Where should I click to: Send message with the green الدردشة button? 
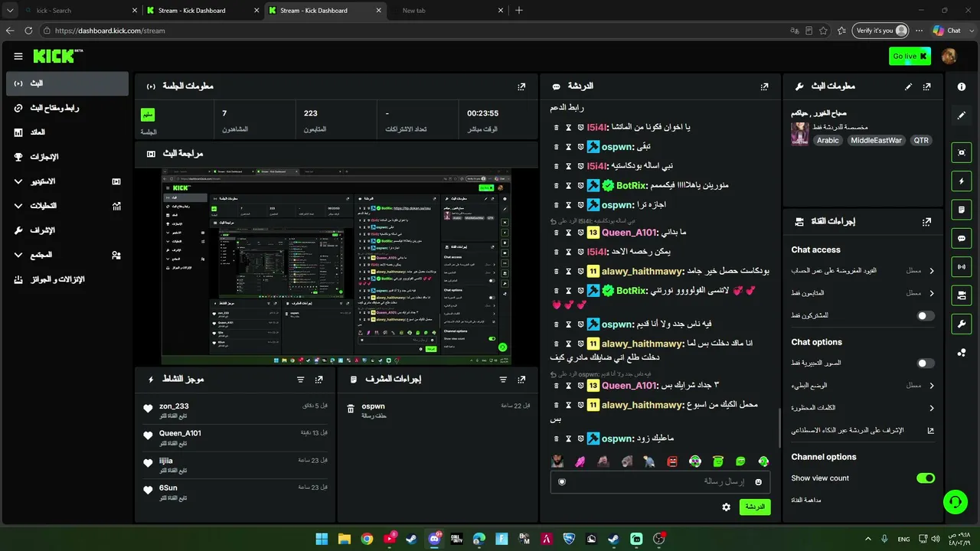(x=755, y=507)
